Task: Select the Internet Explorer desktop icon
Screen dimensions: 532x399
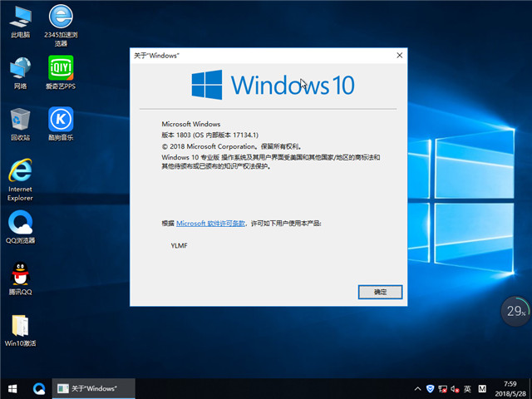Action: coord(20,180)
